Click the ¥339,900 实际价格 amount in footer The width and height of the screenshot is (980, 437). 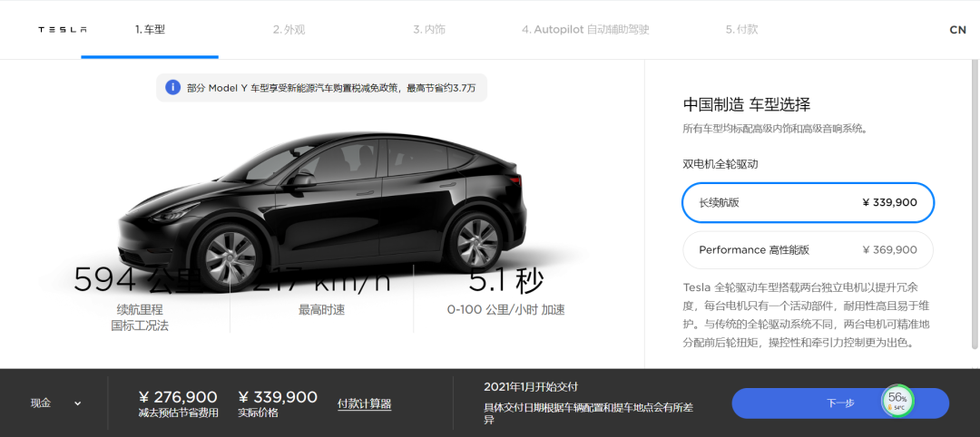[x=278, y=397]
